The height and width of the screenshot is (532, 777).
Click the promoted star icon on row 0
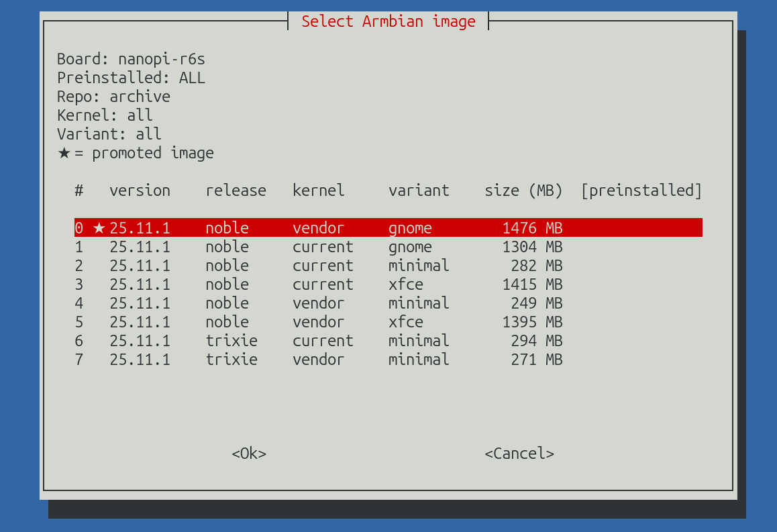[99, 228]
